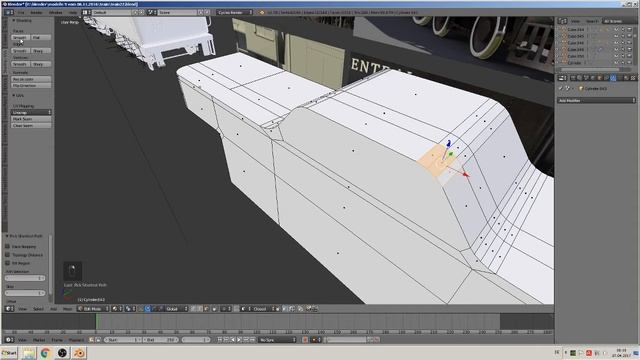The height and width of the screenshot is (360, 640).
Task: Click the Skip value field
Action: pos(25,293)
